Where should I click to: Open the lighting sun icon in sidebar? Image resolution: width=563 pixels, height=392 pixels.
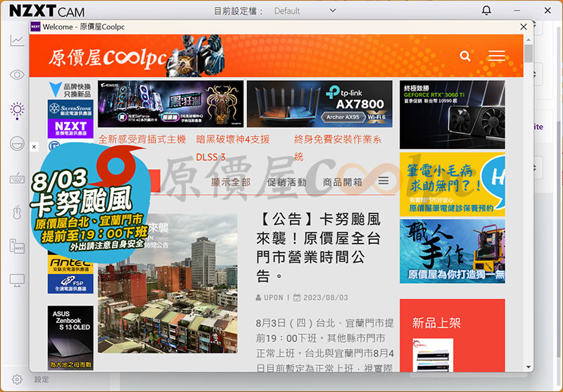tap(17, 109)
